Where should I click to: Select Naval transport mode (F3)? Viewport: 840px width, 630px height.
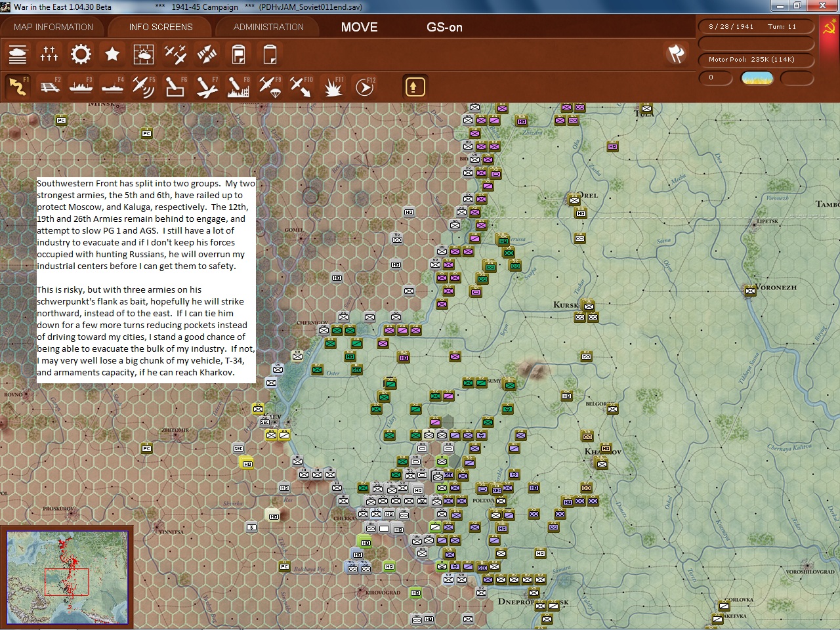81,86
